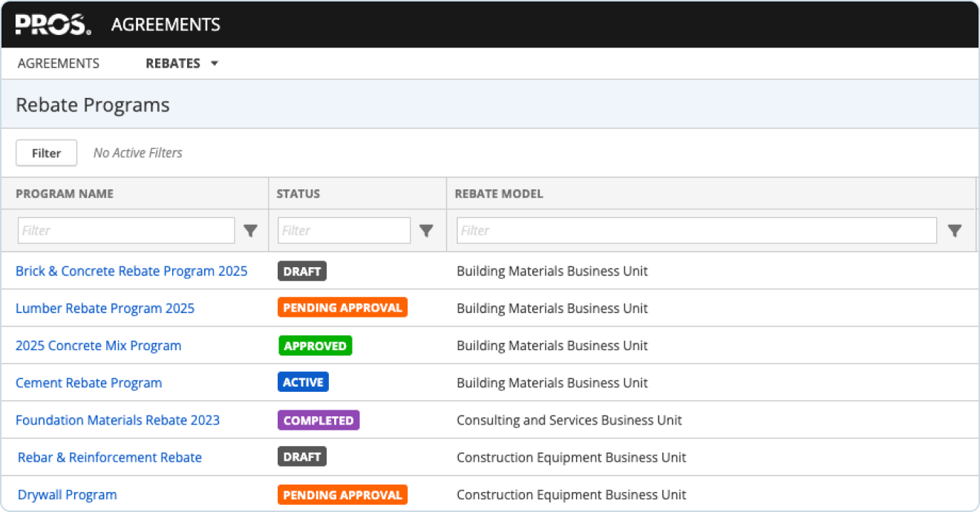This screenshot has height=512, width=980.
Task: Open Rebar & Reinforcement Rebate link
Action: [110, 457]
